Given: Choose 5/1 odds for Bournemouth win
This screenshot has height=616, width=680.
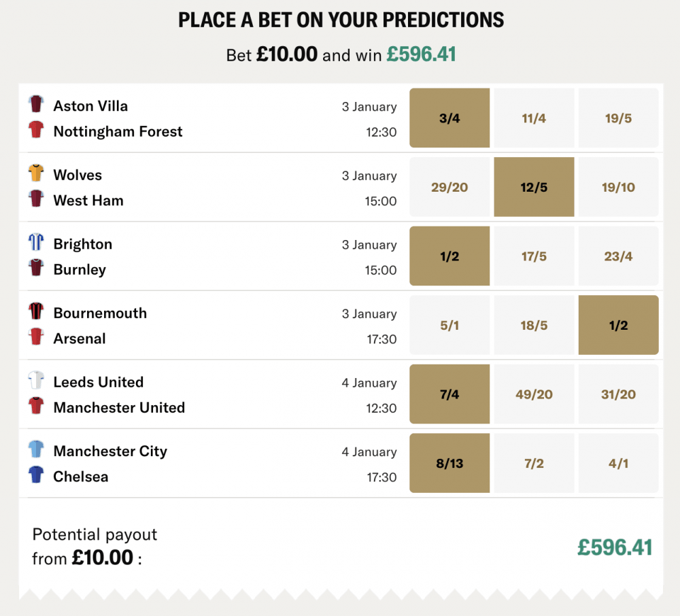Looking at the screenshot, I should (449, 325).
